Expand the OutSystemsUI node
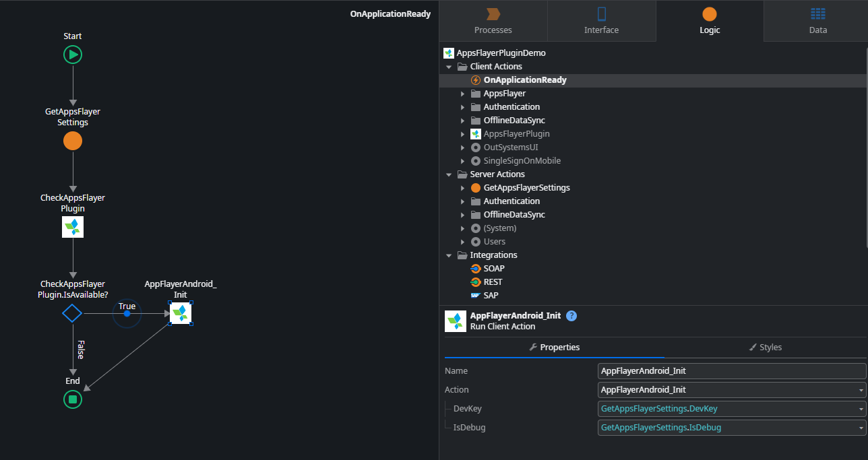Image resolution: width=868 pixels, height=460 pixels. click(x=462, y=147)
